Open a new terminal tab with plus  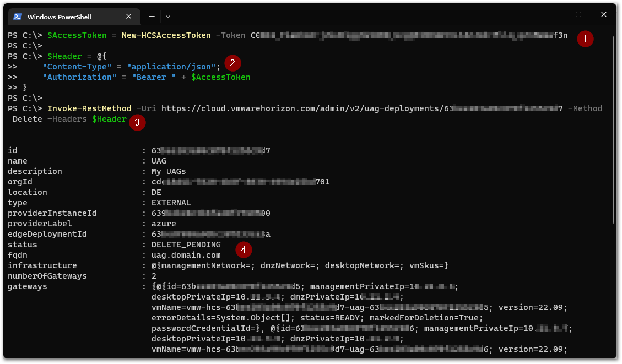152,17
